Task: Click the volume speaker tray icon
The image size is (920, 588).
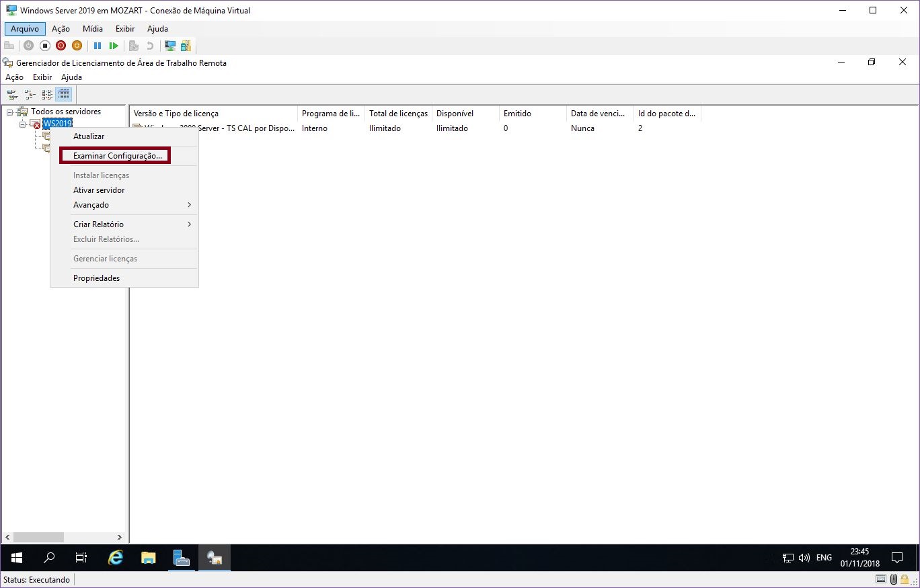Action: [804, 558]
